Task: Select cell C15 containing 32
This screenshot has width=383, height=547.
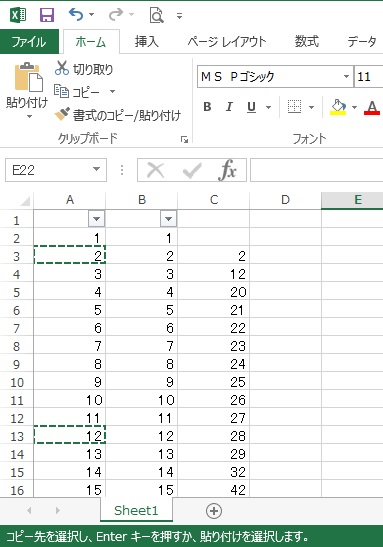Action: 213,471
